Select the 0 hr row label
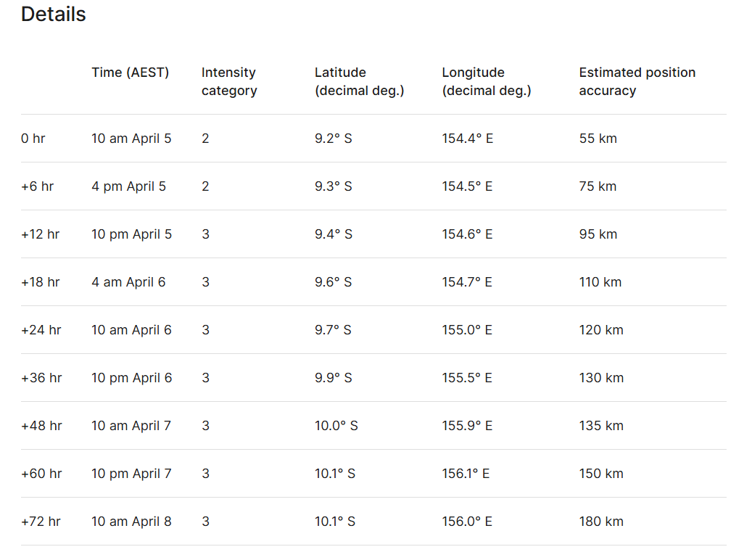 (33, 139)
